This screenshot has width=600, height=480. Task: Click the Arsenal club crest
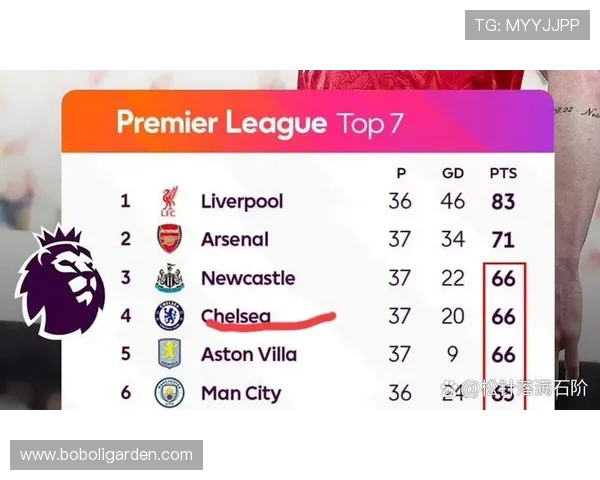pos(169,240)
